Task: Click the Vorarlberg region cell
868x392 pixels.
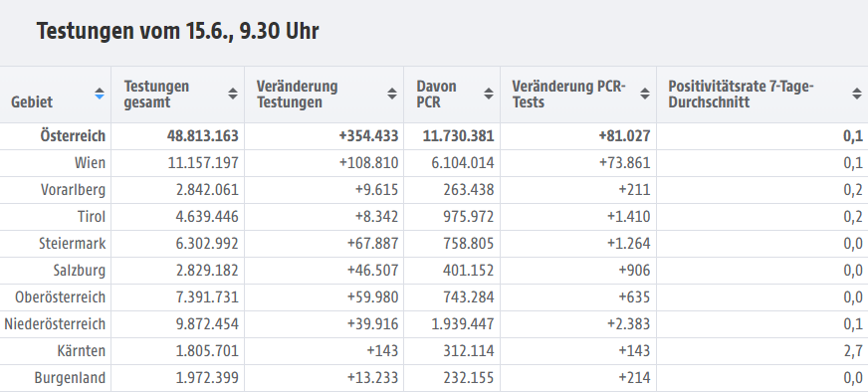Action: click(73, 190)
